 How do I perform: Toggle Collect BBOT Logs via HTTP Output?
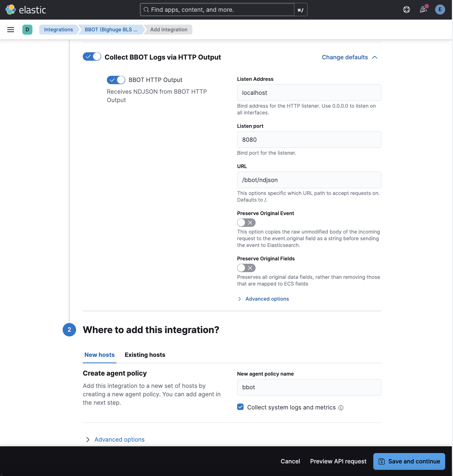[92, 57]
